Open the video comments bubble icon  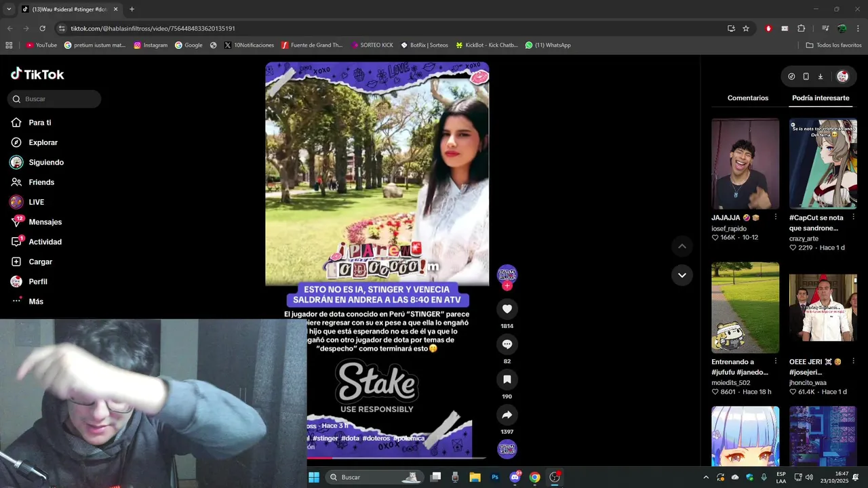[x=507, y=344]
